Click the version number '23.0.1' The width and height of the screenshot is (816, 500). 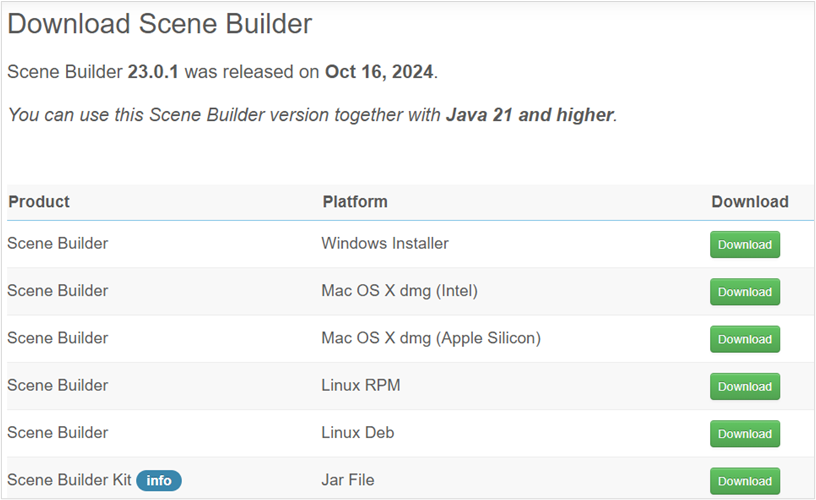153,72
